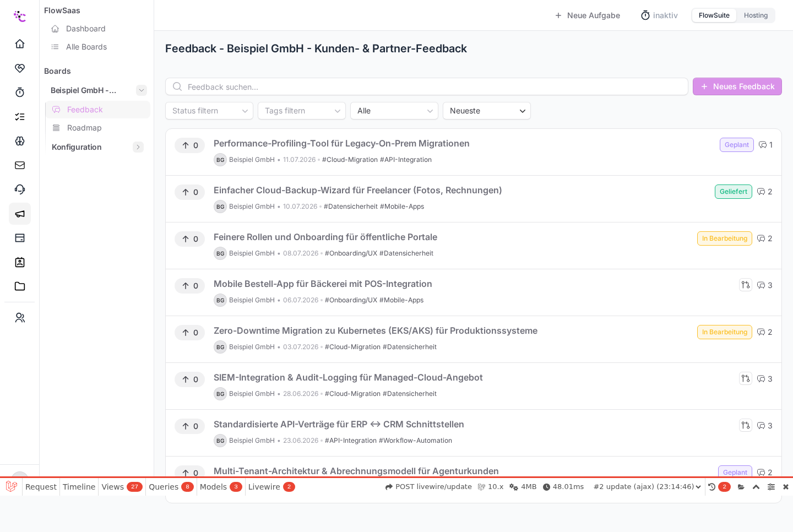Image resolution: width=793 pixels, height=532 pixels.
Task: Open debugbar request selector #2 update (ajax)
Action: click(x=647, y=487)
